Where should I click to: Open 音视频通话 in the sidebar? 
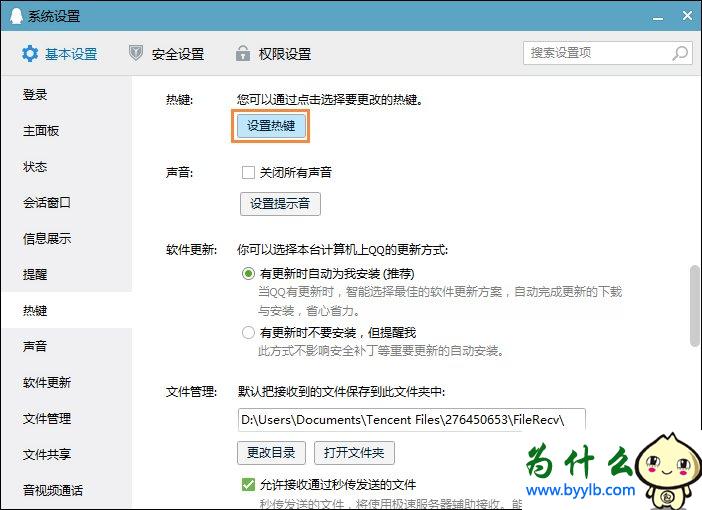click(66, 490)
